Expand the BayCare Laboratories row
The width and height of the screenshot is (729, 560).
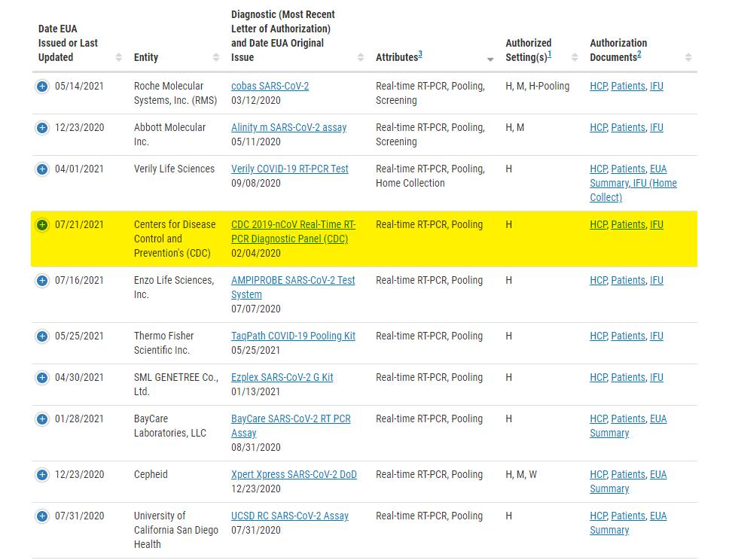point(42,418)
